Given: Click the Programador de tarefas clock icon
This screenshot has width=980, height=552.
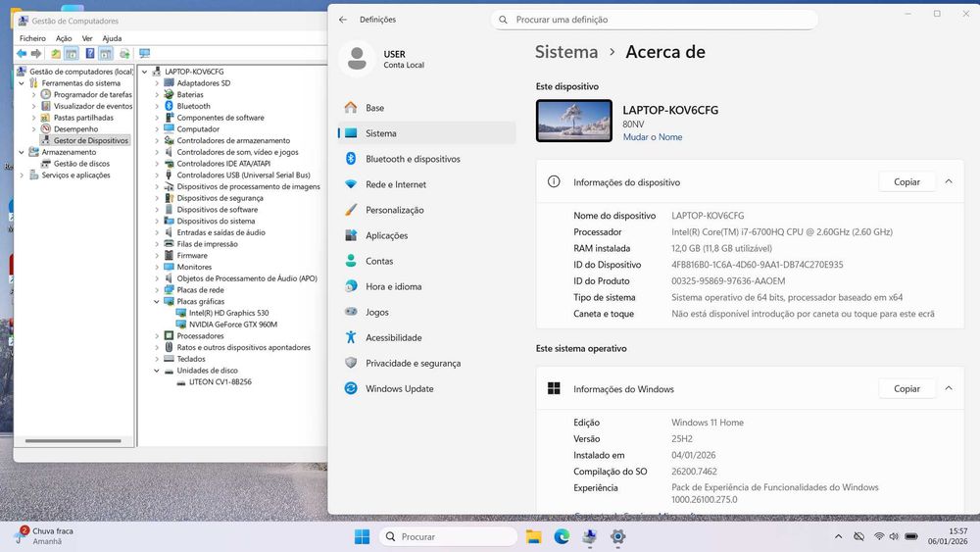Looking at the screenshot, I should 46,94.
